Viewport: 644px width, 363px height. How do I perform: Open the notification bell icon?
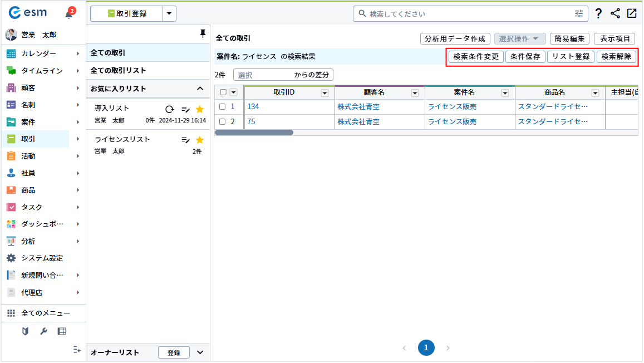tap(69, 14)
